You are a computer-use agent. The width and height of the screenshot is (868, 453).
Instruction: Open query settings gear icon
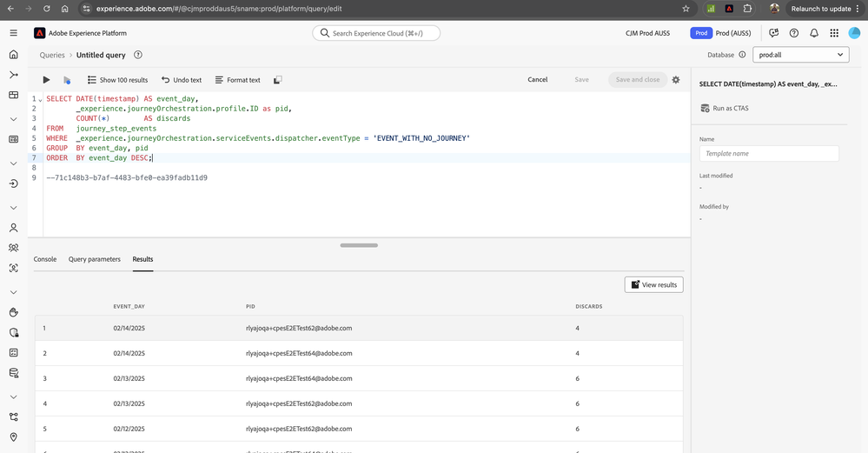click(676, 80)
